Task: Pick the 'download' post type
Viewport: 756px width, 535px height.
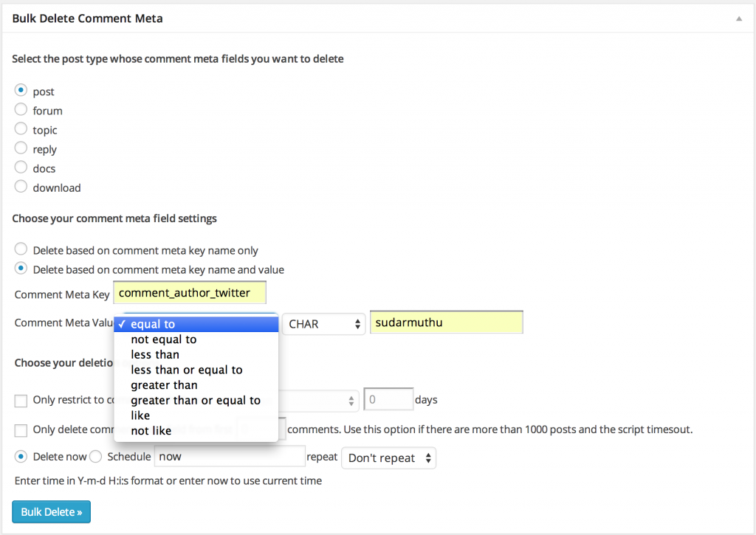Action: pyautogui.click(x=21, y=187)
